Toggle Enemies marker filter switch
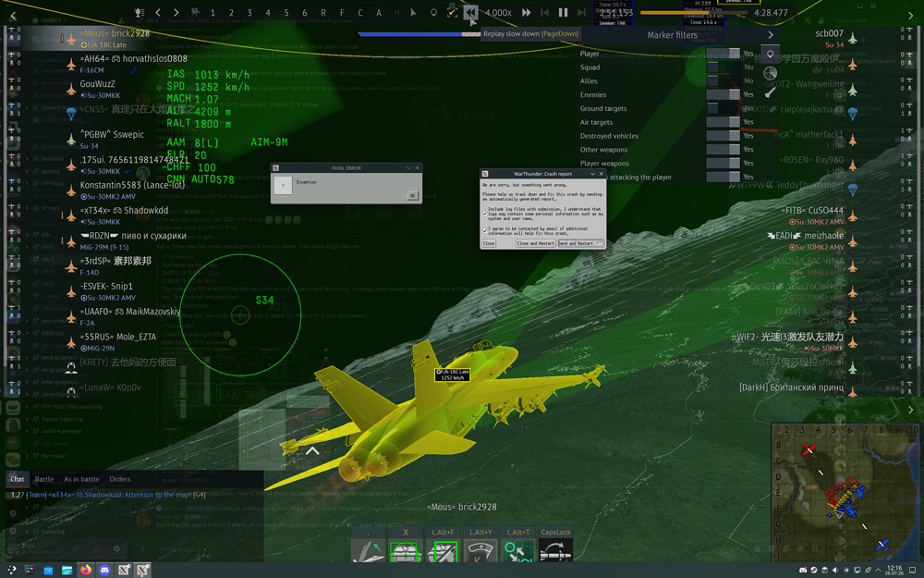 point(723,94)
